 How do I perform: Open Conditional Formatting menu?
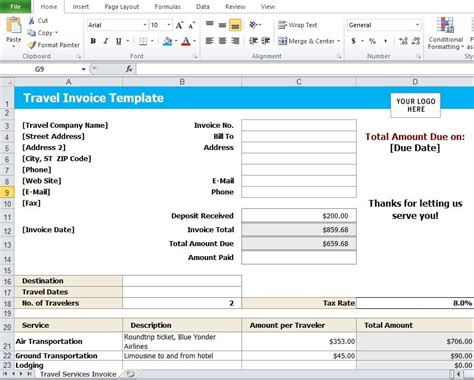tap(446, 33)
